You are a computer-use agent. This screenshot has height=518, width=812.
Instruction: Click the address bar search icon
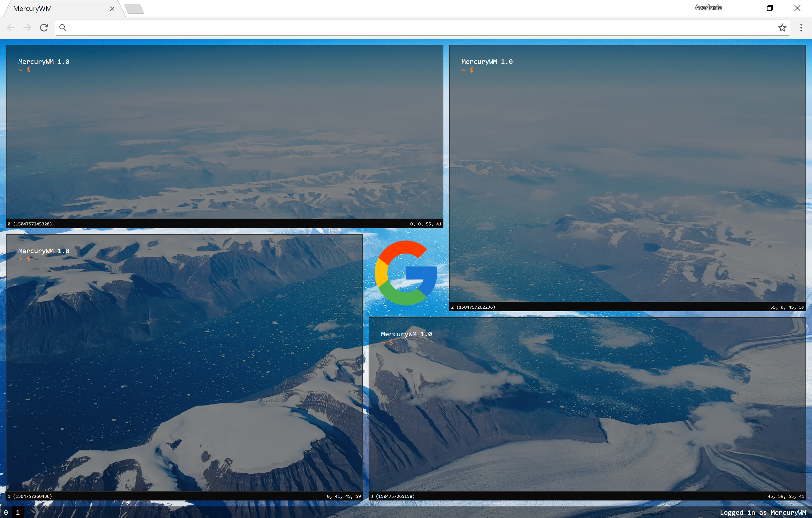[x=63, y=28]
